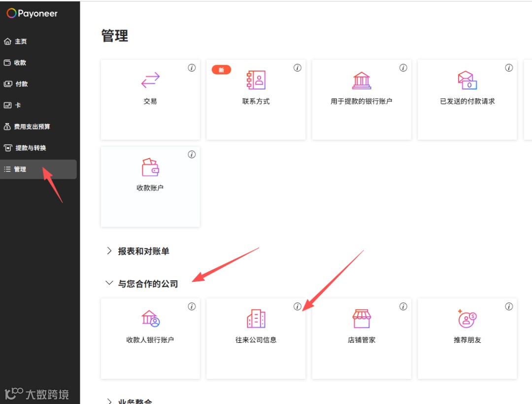Screen dimensions: 532x404
Task: Click the Payoneer logo
Action: (32, 13)
